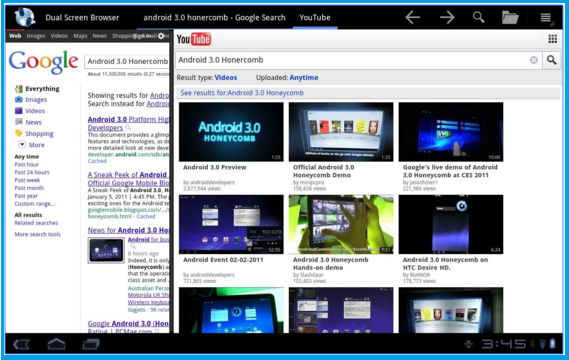
Task: Click More search tools link
Action: [x=37, y=234]
